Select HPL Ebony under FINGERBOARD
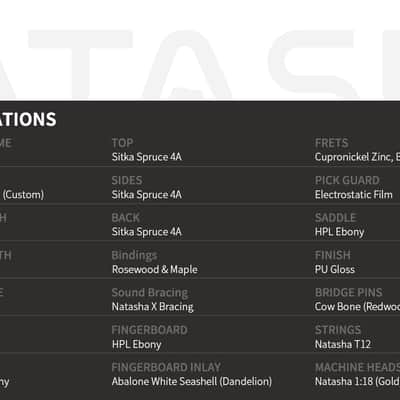 137,344
